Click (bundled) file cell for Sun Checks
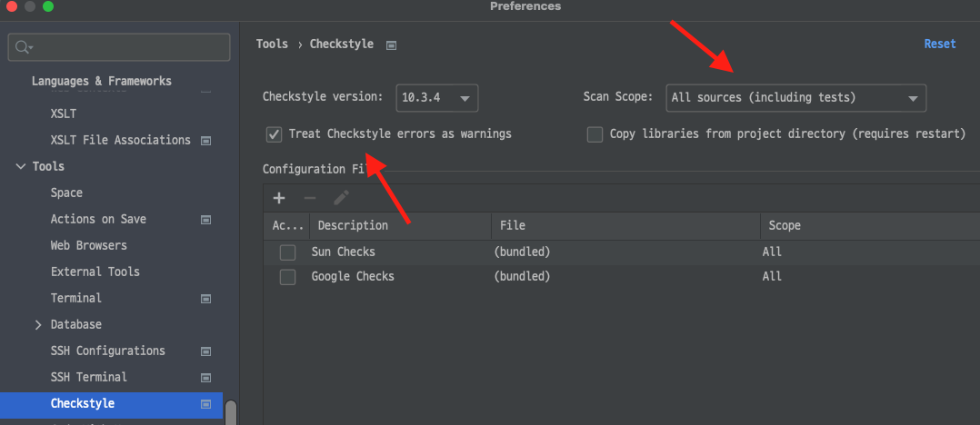The height and width of the screenshot is (425, 980). (x=522, y=252)
